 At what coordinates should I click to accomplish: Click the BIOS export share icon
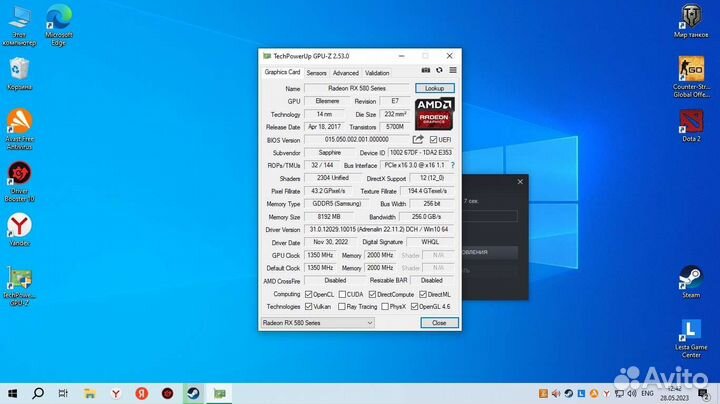(x=418, y=139)
